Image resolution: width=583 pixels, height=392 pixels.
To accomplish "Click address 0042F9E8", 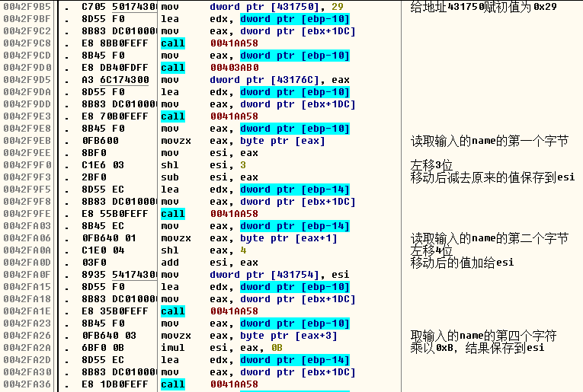I will [27, 129].
